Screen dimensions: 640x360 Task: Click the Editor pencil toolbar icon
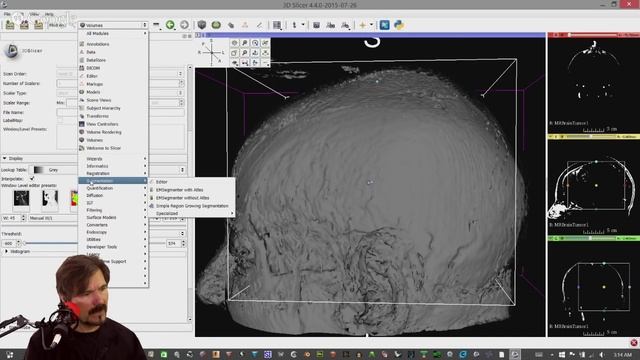[x=260, y=25]
